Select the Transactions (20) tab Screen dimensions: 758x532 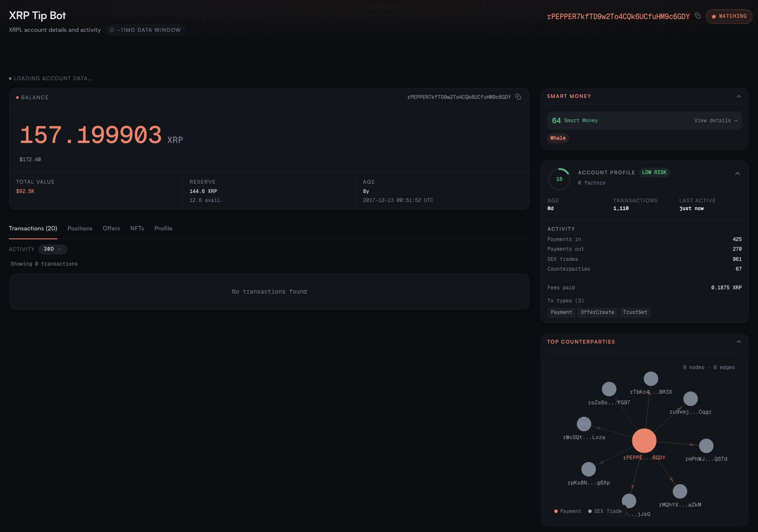[x=33, y=228]
